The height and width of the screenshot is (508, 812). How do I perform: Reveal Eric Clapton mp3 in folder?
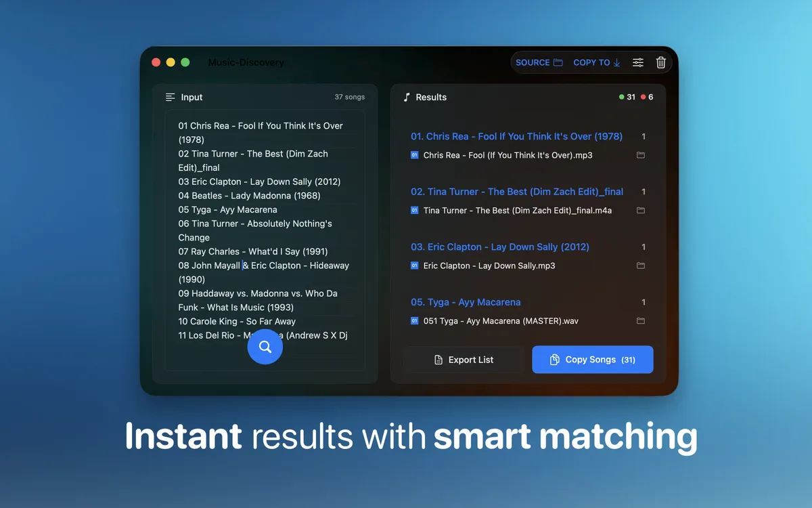(x=641, y=266)
